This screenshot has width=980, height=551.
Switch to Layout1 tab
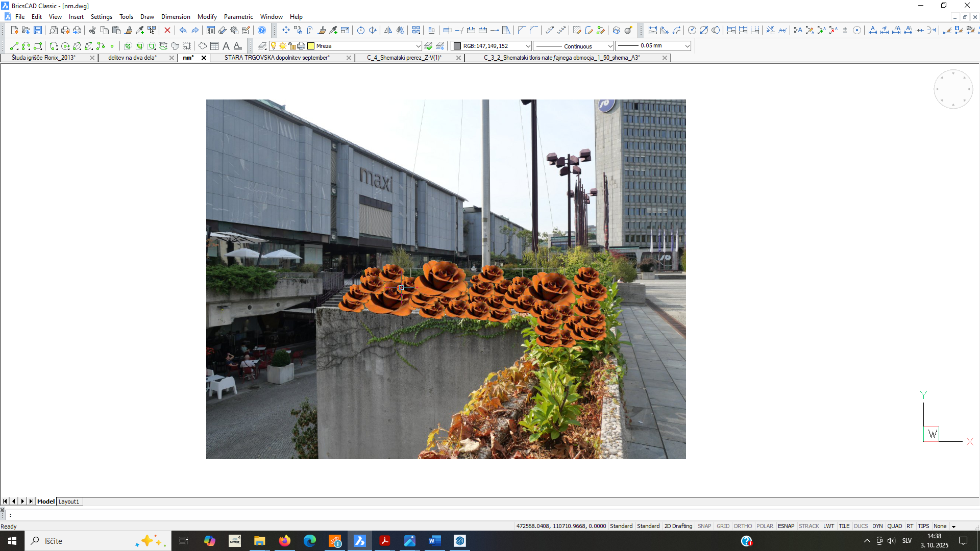69,501
